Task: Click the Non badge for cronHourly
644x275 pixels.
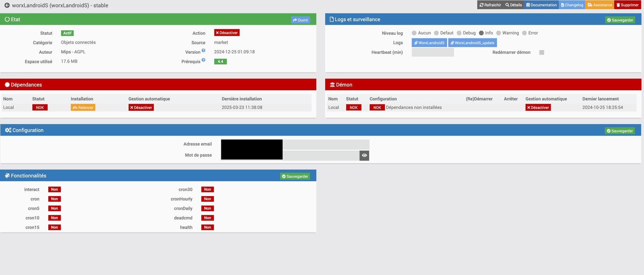Action: click(208, 199)
